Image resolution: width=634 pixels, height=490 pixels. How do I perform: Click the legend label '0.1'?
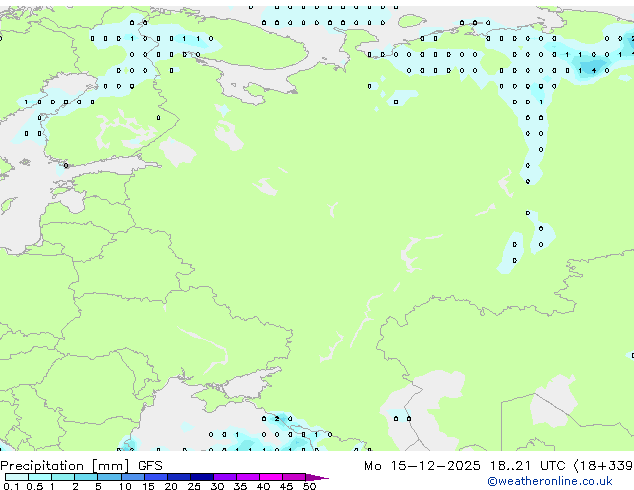coord(11,486)
